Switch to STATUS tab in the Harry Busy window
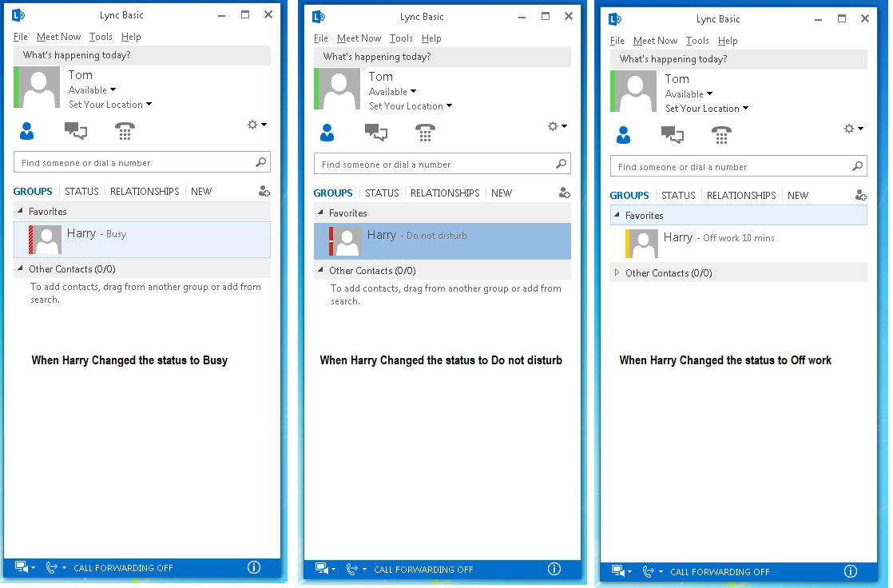This screenshot has height=588, width=893. pos(81,192)
